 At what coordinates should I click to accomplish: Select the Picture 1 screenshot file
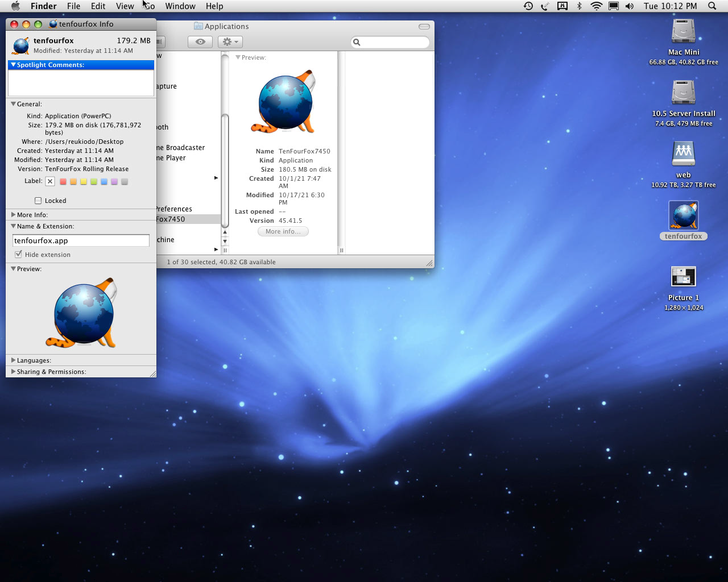(683, 277)
